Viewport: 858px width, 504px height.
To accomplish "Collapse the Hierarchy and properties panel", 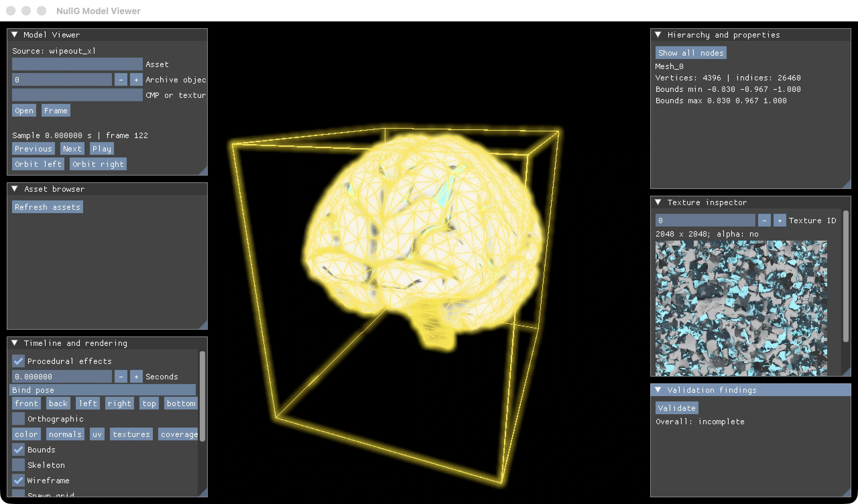I will click(x=658, y=35).
